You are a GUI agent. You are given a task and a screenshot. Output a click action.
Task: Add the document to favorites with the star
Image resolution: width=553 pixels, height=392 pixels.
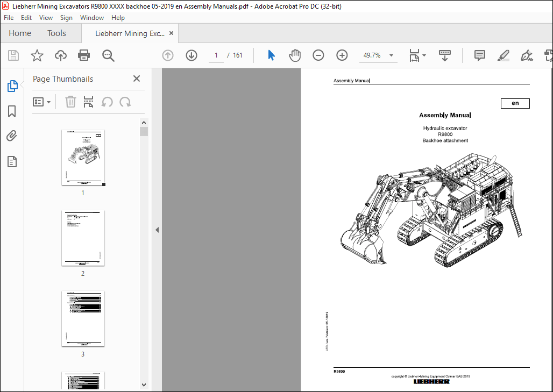point(36,55)
